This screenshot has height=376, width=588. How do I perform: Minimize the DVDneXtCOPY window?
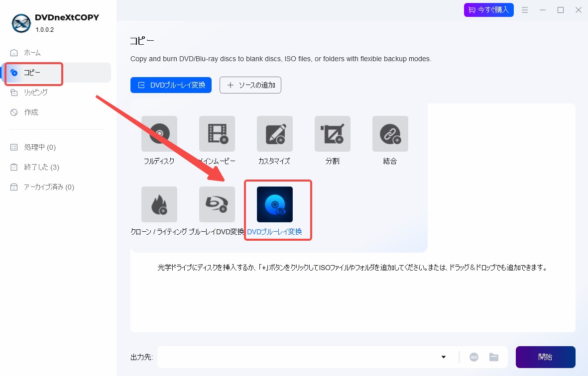[x=543, y=10]
